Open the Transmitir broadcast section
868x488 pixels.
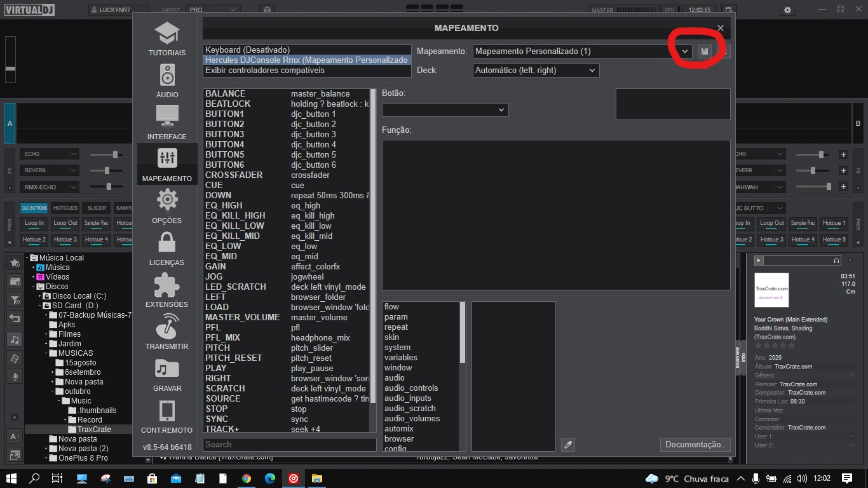[167, 332]
